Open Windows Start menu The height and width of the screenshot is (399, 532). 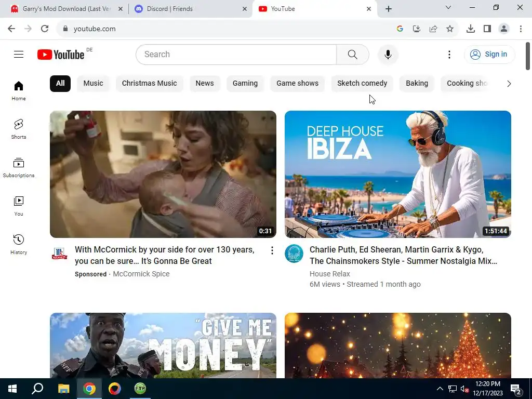click(x=12, y=389)
